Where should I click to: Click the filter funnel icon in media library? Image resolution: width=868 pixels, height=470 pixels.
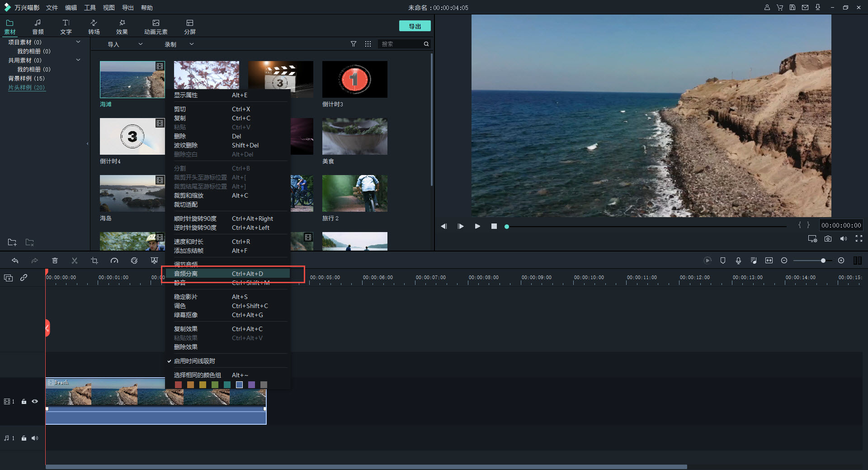pos(354,44)
